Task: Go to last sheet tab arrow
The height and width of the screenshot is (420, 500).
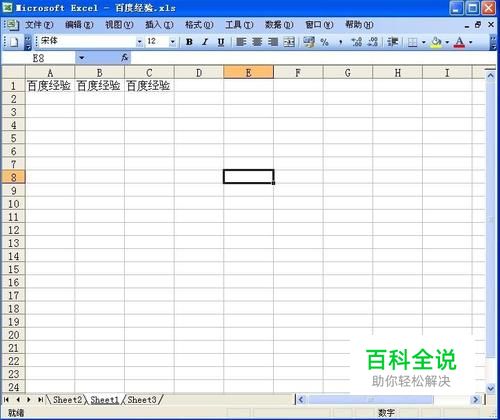Action: pyautogui.click(x=40, y=399)
